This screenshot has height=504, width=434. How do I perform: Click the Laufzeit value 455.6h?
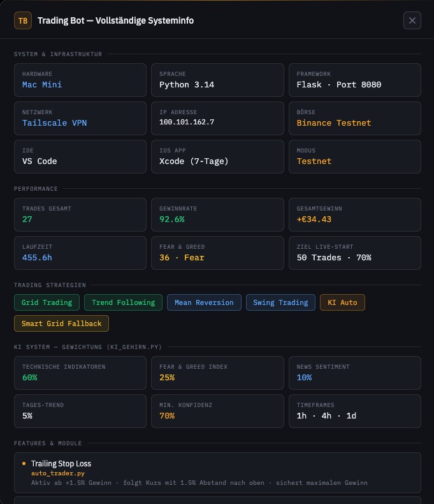tap(37, 258)
